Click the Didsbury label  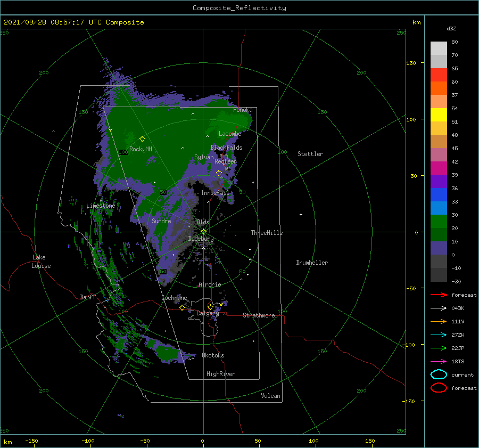[x=201, y=239]
